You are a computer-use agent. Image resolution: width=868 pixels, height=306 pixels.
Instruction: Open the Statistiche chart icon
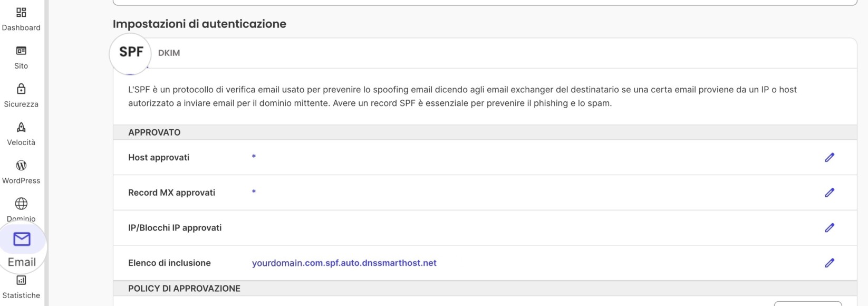21,280
